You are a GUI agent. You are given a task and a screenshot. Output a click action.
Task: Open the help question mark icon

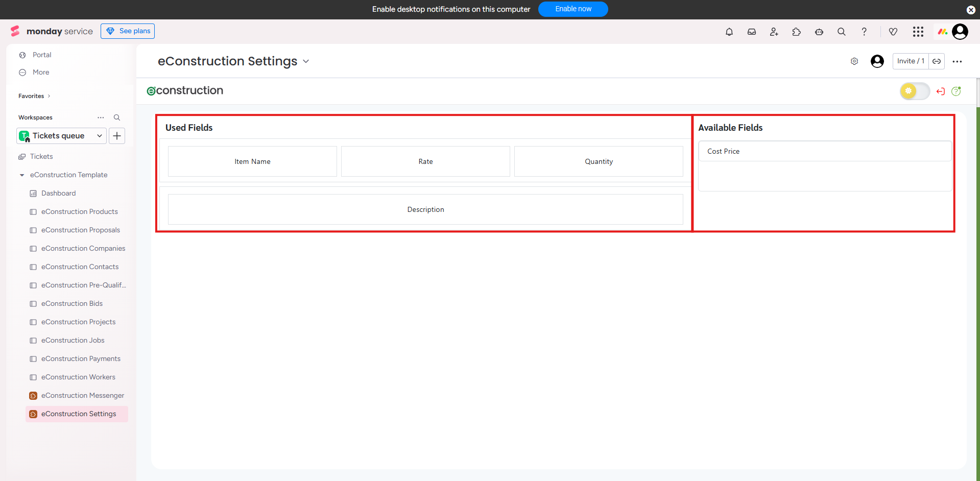click(x=864, y=32)
